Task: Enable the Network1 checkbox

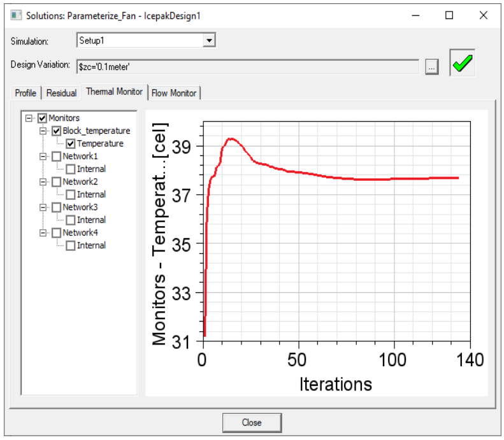Action: (x=57, y=156)
